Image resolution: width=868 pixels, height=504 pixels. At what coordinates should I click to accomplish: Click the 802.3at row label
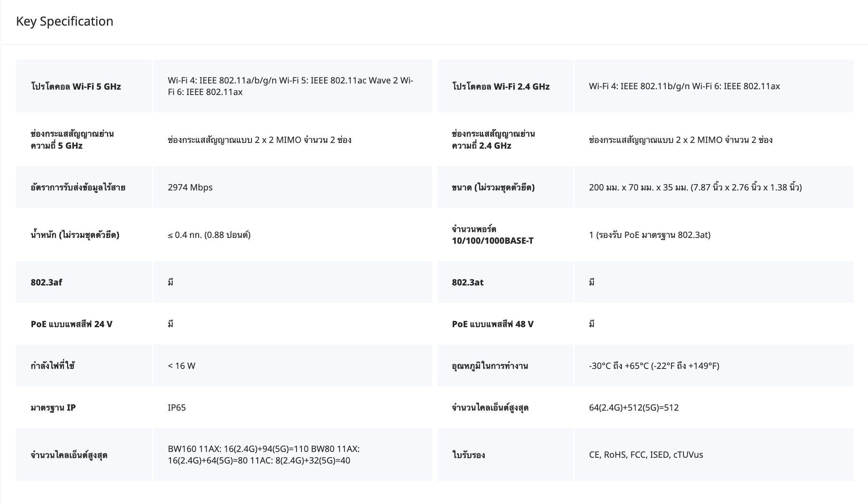click(x=467, y=282)
